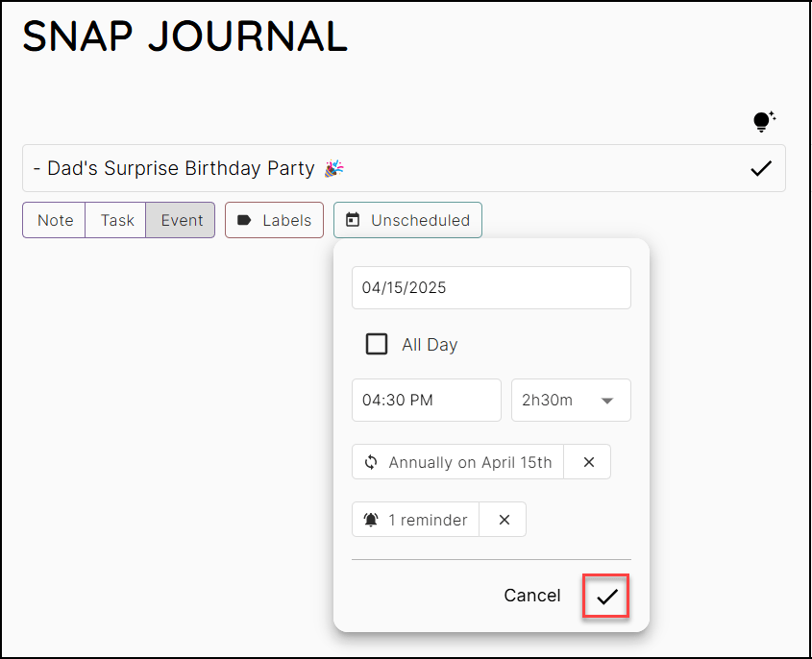
Task: Confirm the schedule with the popup checkmark
Action: tap(606, 596)
